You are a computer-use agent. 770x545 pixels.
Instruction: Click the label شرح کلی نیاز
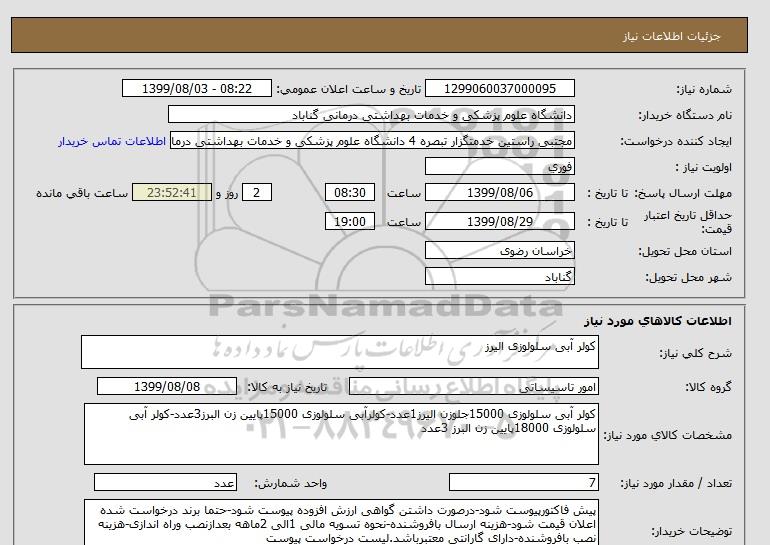coord(695,353)
